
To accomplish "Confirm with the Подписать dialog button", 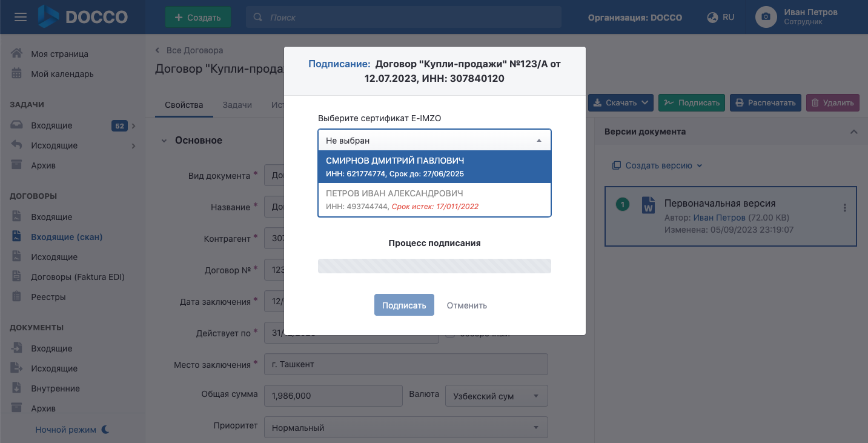I will pyautogui.click(x=404, y=305).
